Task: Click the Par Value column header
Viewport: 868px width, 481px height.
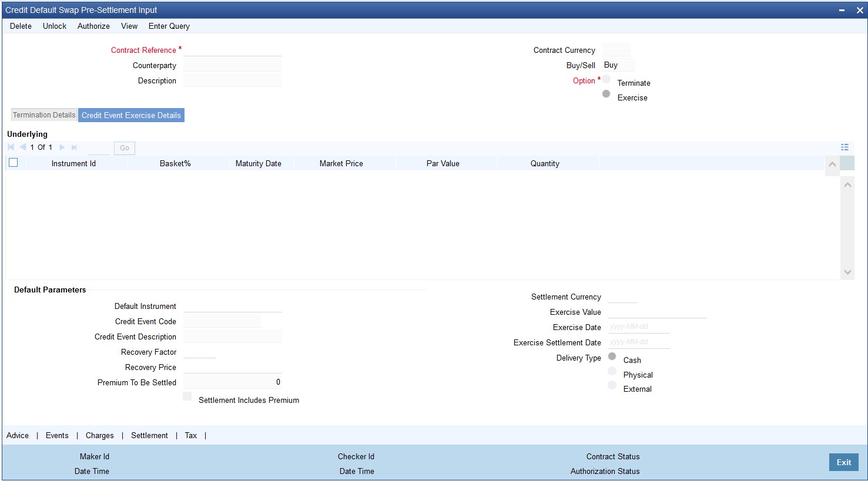Action: [443, 163]
